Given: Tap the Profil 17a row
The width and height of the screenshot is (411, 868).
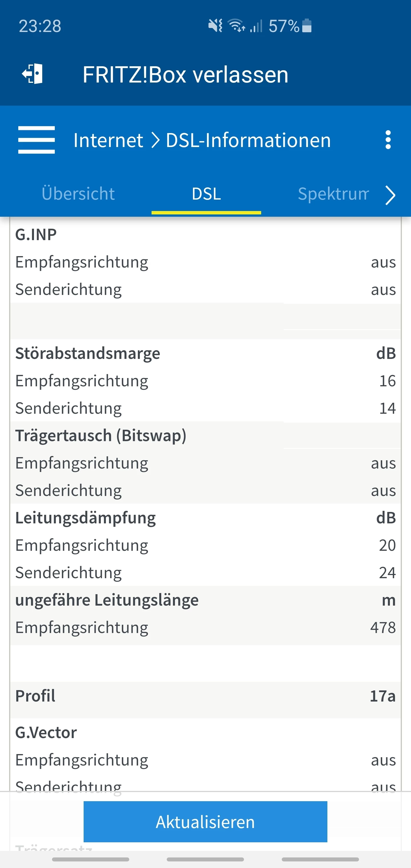Looking at the screenshot, I should pyautogui.click(x=205, y=696).
